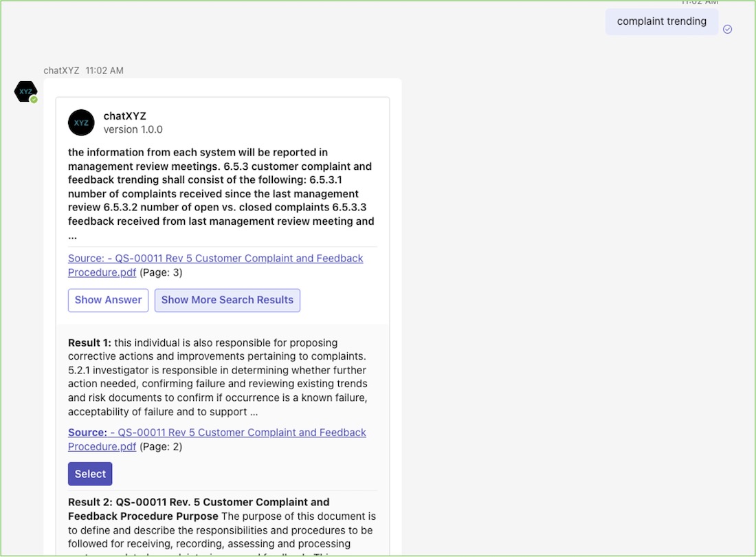This screenshot has height=557, width=756.
Task: Click the '(Page: 2)' label
Action: (161, 446)
